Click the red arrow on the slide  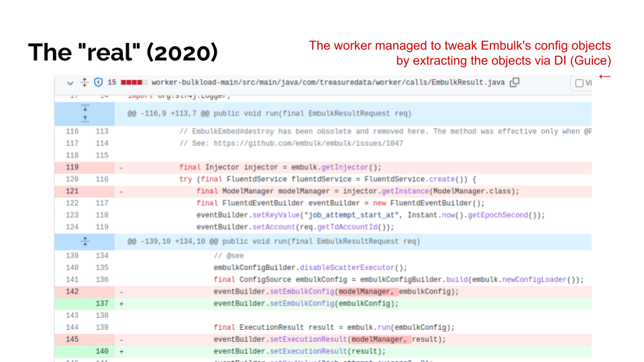click(x=604, y=76)
